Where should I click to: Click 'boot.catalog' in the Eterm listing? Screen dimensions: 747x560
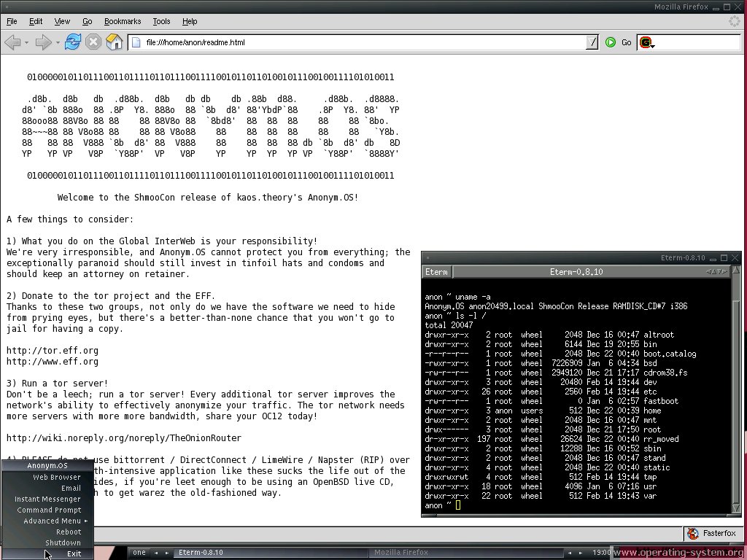click(x=670, y=354)
